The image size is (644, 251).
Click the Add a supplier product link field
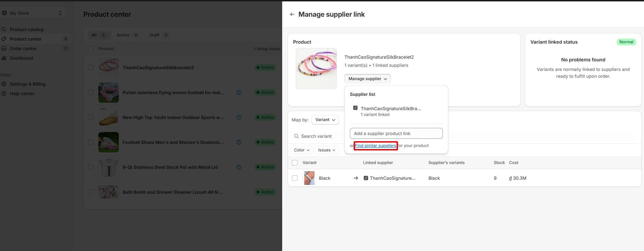(x=396, y=133)
